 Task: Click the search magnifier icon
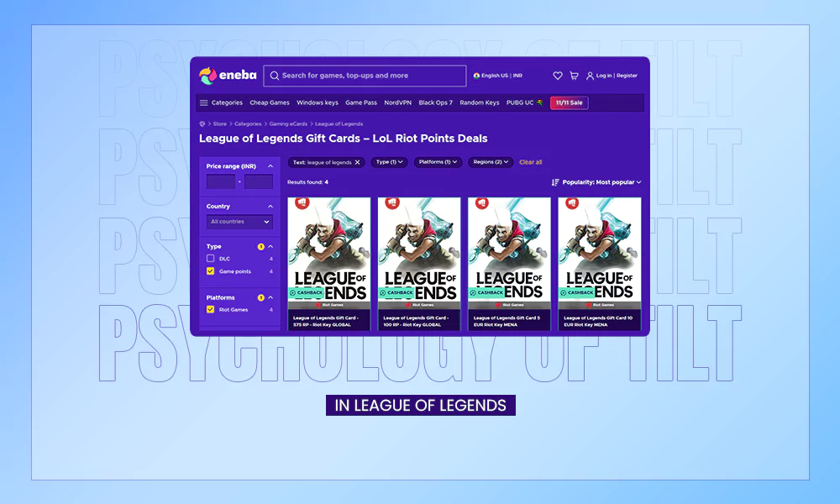point(275,76)
